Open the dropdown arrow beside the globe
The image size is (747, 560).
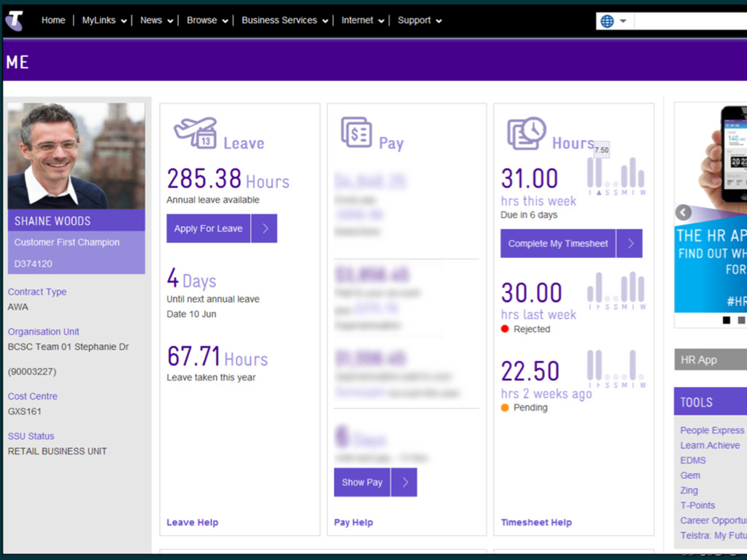(x=623, y=21)
